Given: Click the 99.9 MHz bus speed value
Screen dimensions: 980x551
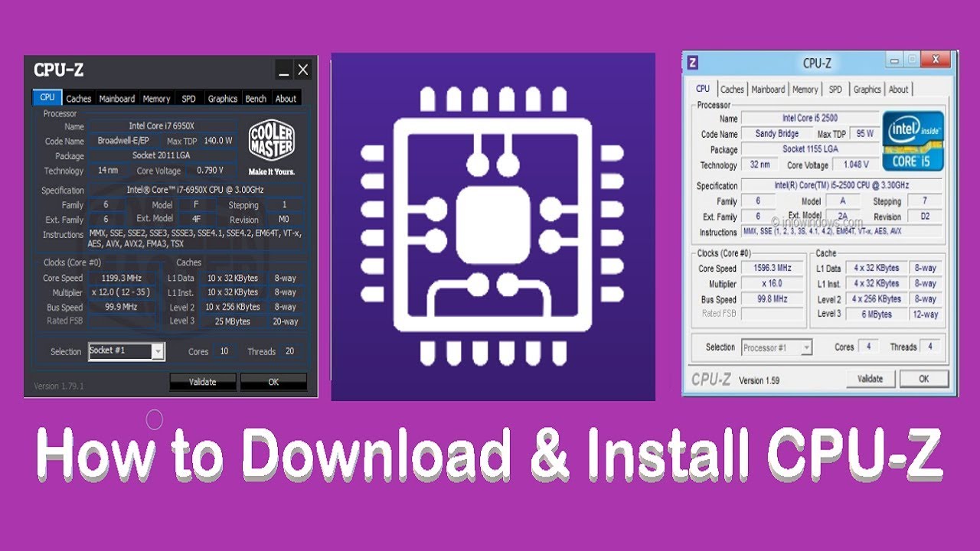Looking at the screenshot, I should pos(122,307).
